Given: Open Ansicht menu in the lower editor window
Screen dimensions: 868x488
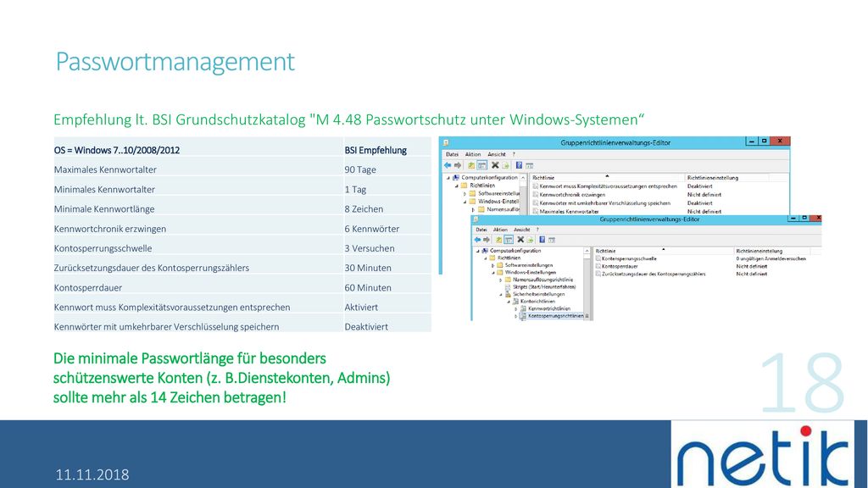Looking at the screenshot, I should (521, 229).
